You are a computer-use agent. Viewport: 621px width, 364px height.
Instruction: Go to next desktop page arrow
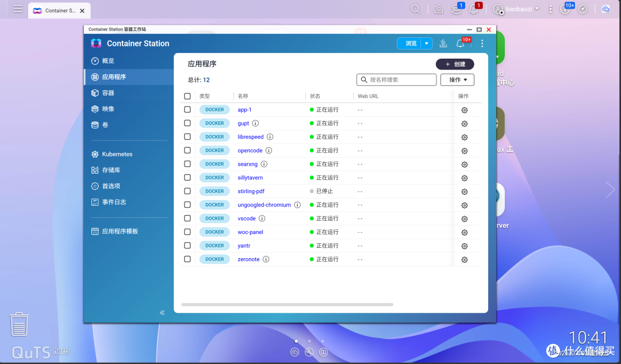click(x=610, y=190)
